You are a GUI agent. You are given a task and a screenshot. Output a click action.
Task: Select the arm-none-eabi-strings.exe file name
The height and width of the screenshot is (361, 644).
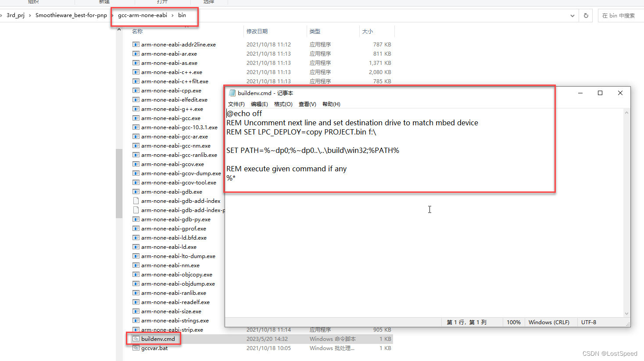[175, 320]
